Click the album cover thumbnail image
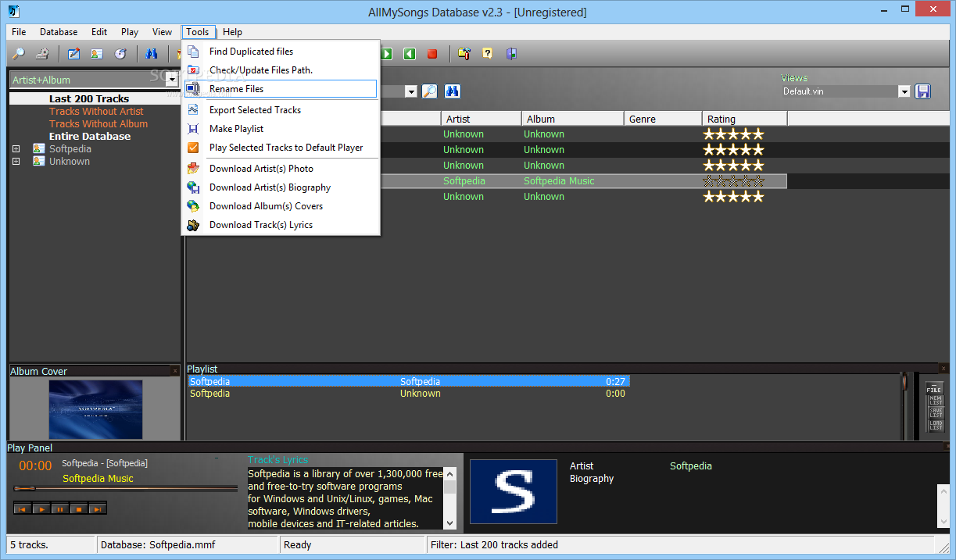 (95, 409)
